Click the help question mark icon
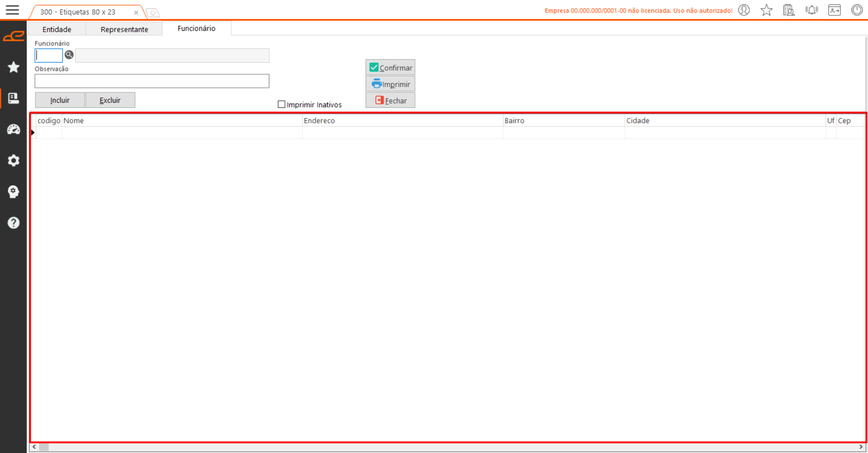Screen dimensions: 868x453 14,222
